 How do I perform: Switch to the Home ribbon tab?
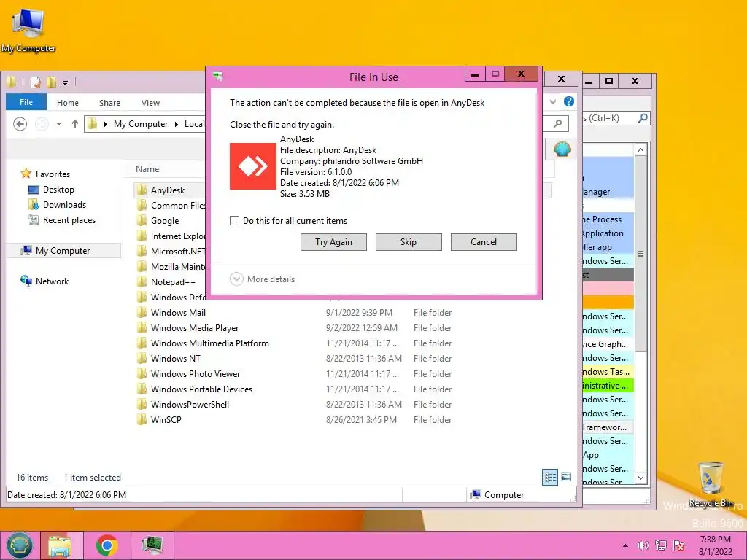pos(68,102)
